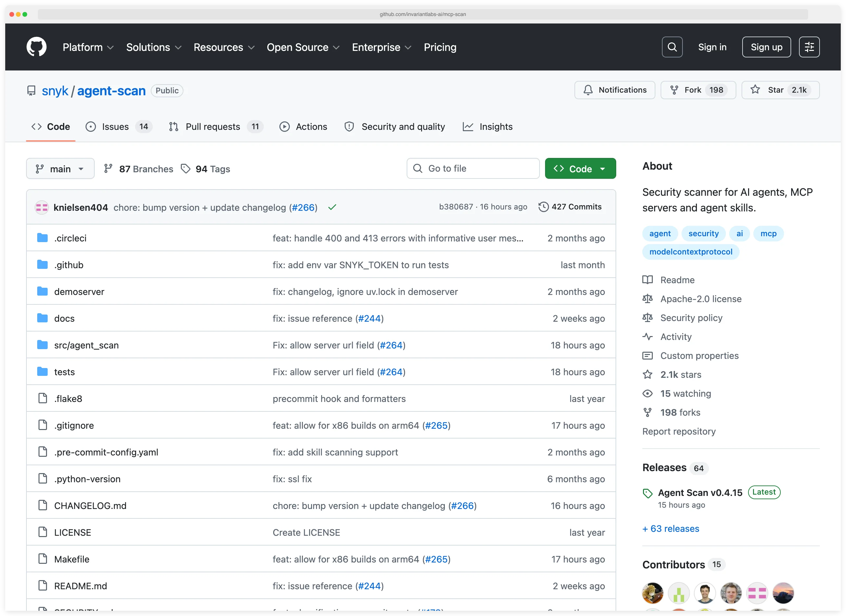The image size is (846, 616).
Task: Click the branch icon next to 87 Branches
Action: 108,169
